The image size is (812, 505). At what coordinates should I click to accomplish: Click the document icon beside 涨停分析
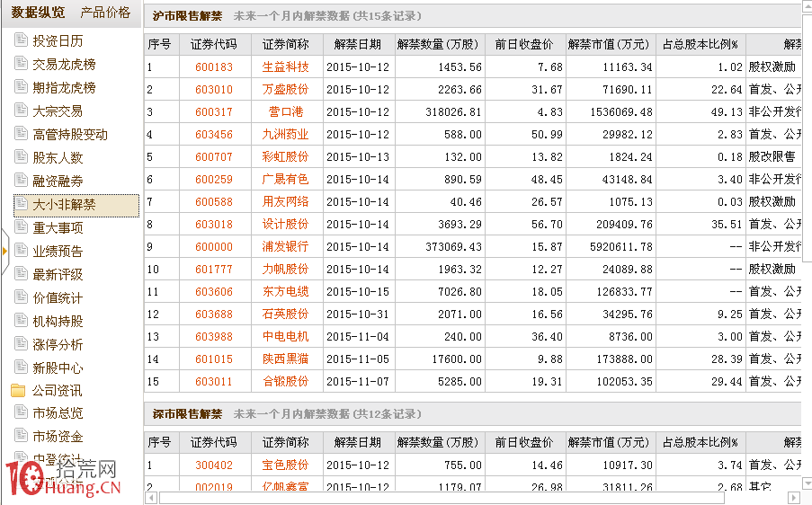(x=21, y=343)
